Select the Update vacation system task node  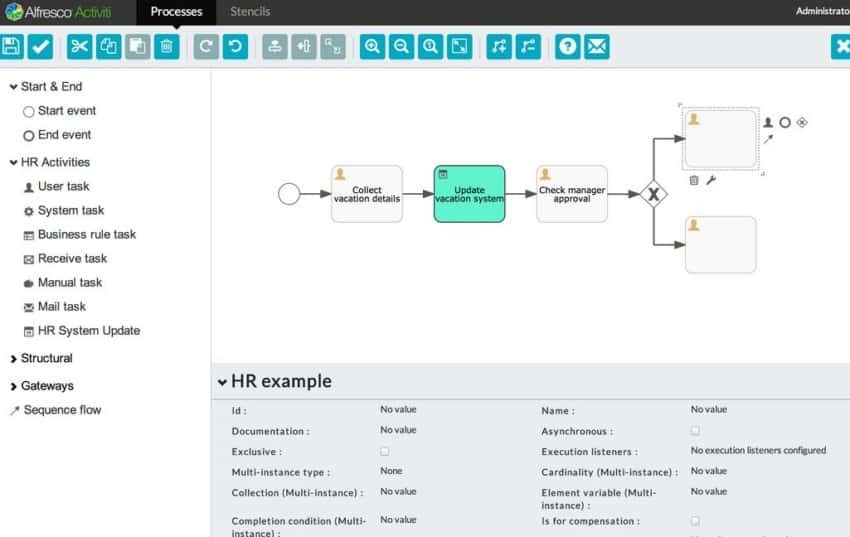click(469, 194)
